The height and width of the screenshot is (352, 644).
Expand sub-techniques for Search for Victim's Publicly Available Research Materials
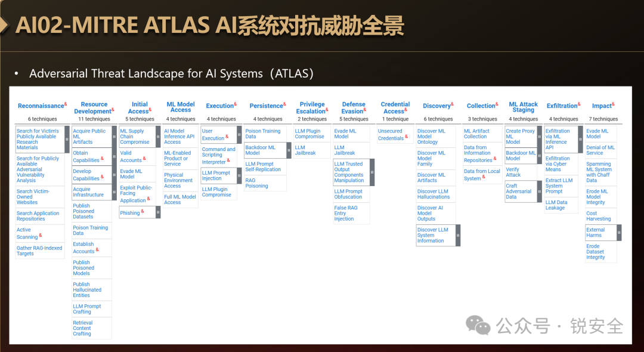tap(67, 139)
